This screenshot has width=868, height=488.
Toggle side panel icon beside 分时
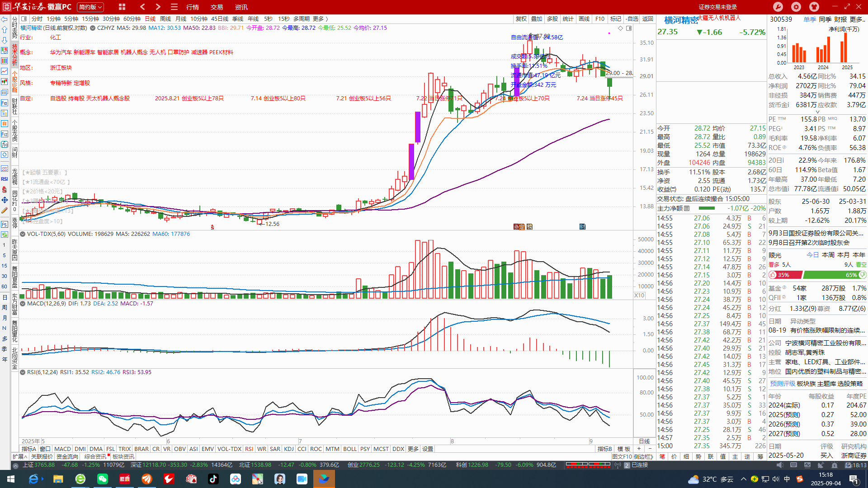24,19
